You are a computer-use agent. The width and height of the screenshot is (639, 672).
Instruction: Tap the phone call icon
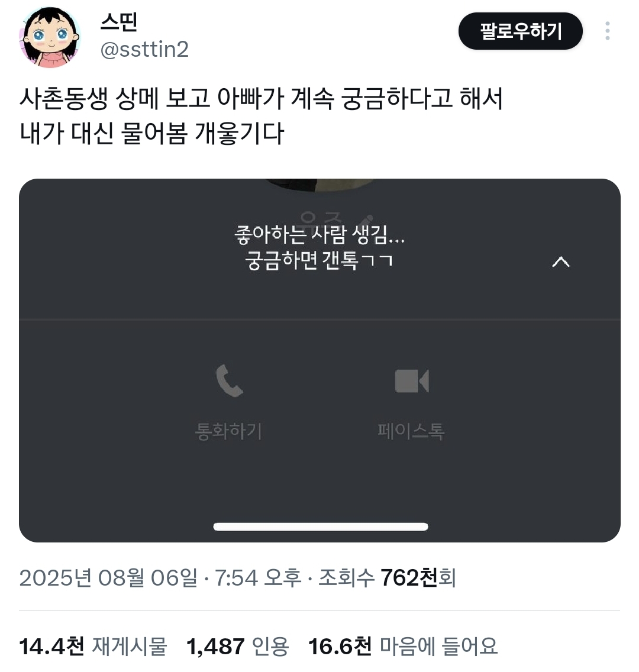[x=230, y=380]
